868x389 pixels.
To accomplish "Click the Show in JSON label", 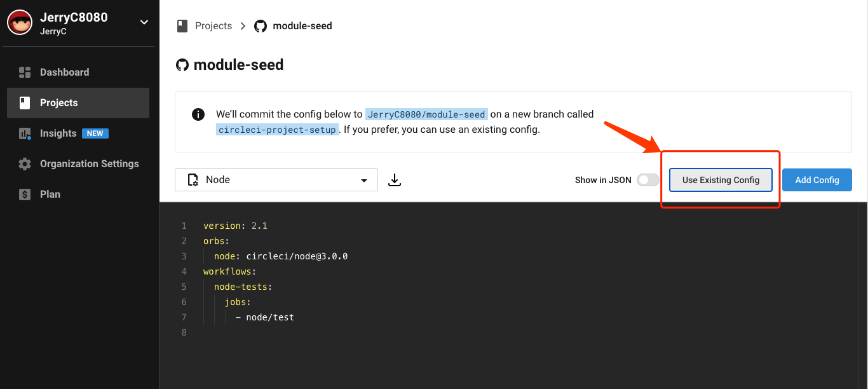I will (x=603, y=180).
